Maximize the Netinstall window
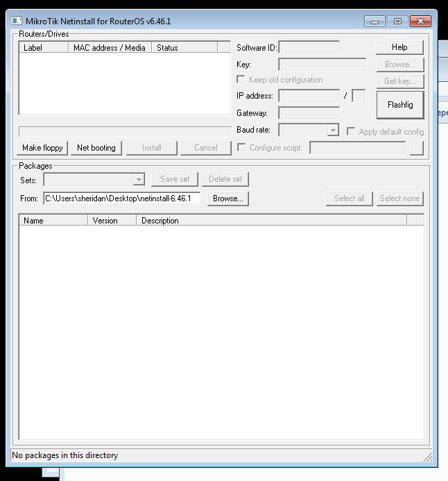 398,21
